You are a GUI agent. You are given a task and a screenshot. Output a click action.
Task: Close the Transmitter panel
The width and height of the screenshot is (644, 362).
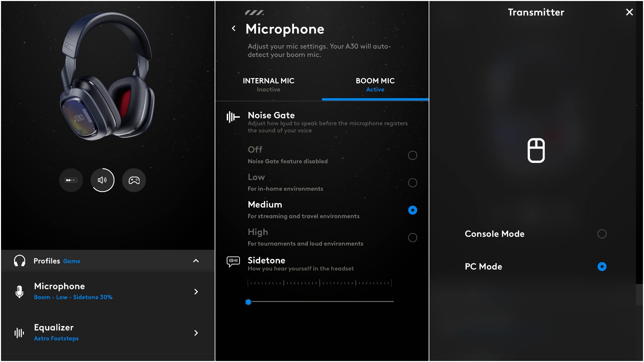pyautogui.click(x=630, y=12)
